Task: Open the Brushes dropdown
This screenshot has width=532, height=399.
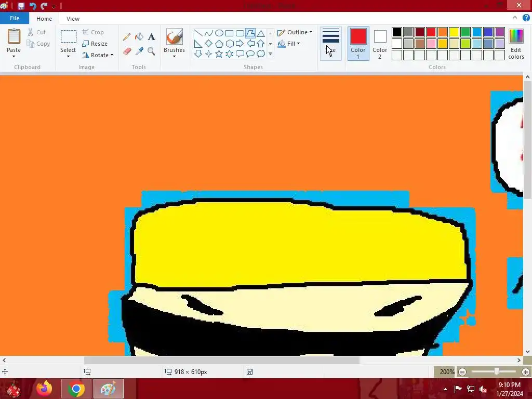Action: pyautogui.click(x=174, y=56)
